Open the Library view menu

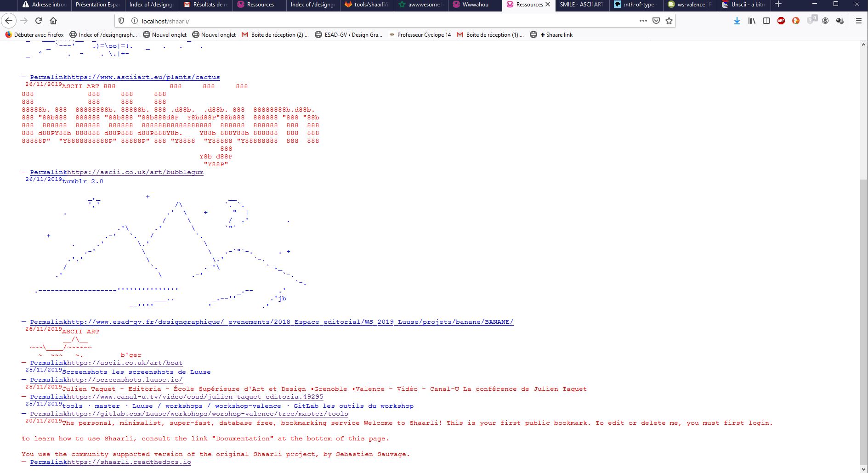point(751,21)
